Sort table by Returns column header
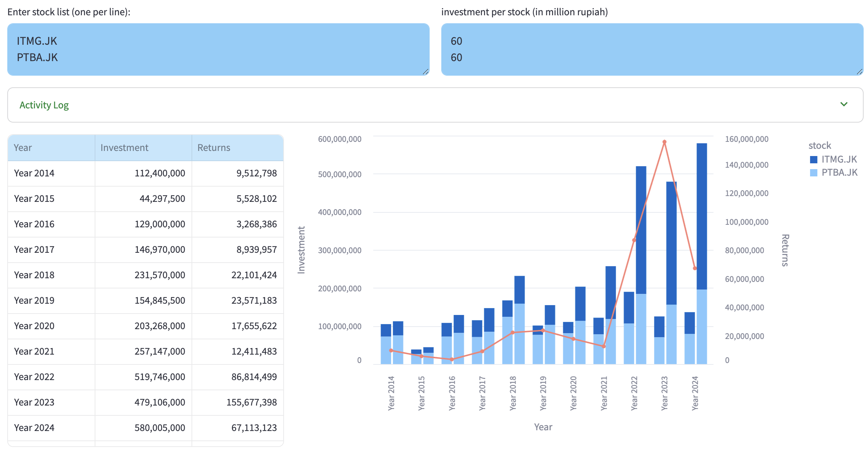 point(214,148)
